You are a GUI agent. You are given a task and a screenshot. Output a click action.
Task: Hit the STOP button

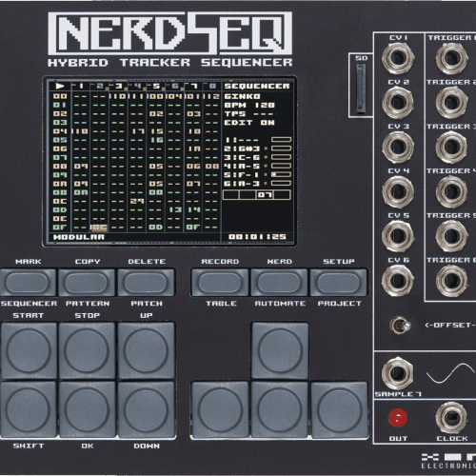[87, 350]
